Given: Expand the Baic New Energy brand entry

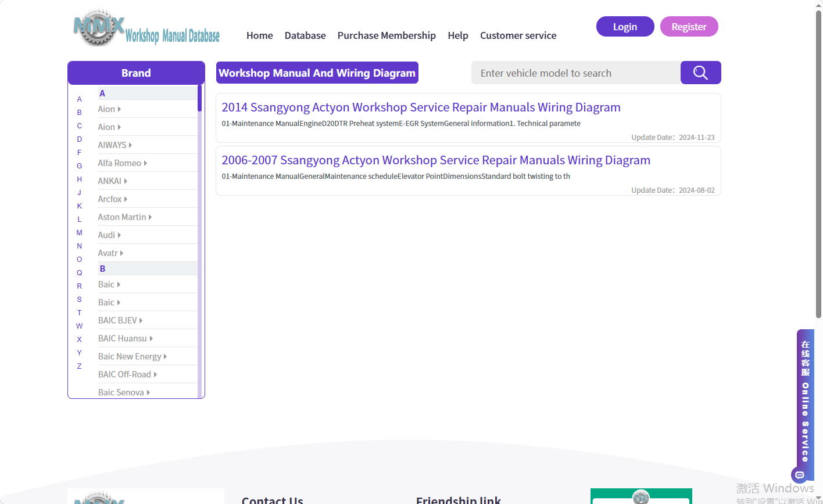Looking at the screenshot, I should [x=133, y=357].
